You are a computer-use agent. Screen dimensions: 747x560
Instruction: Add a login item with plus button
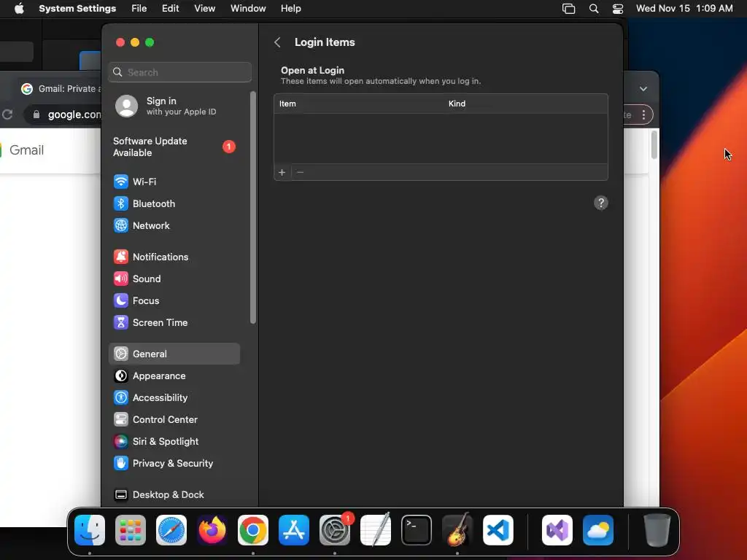point(282,172)
